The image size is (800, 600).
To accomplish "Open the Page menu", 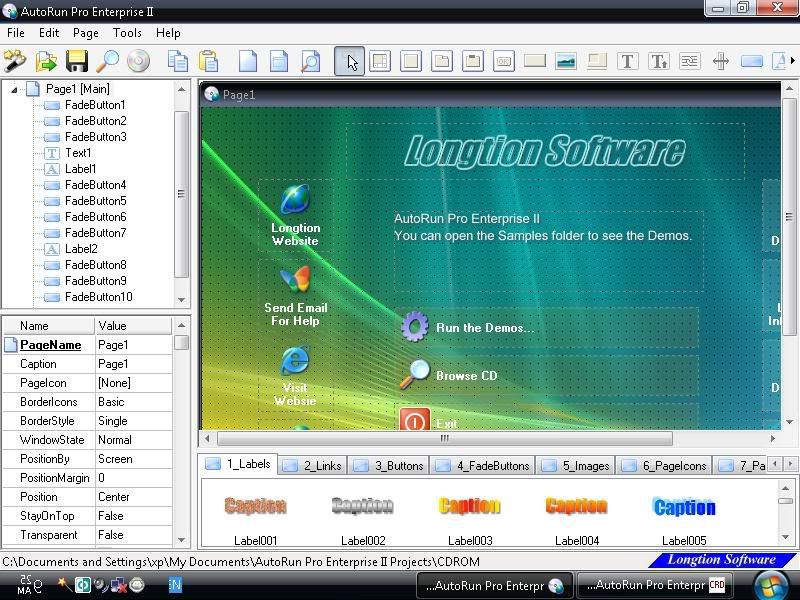I will 86,33.
